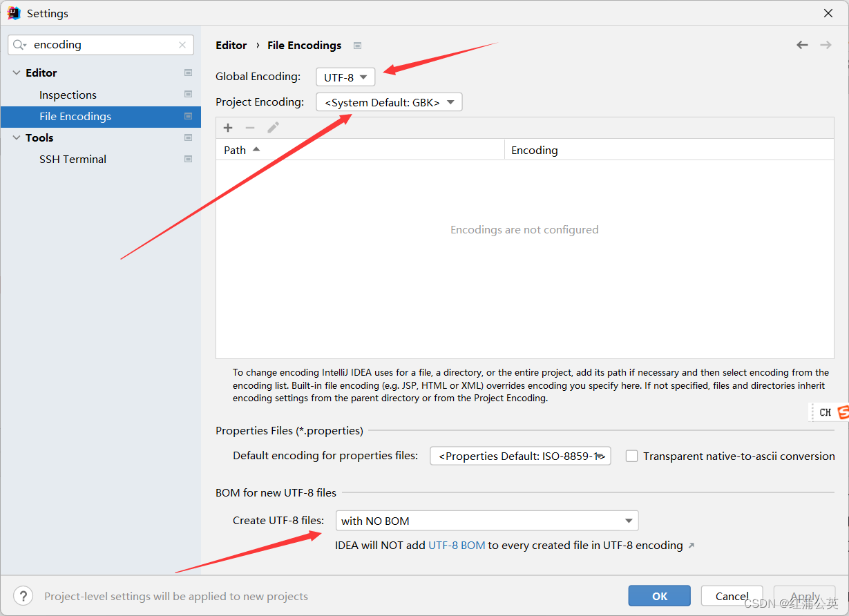The width and height of the screenshot is (849, 616).
Task: Click the project icon on Tools row
Action: (x=188, y=137)
